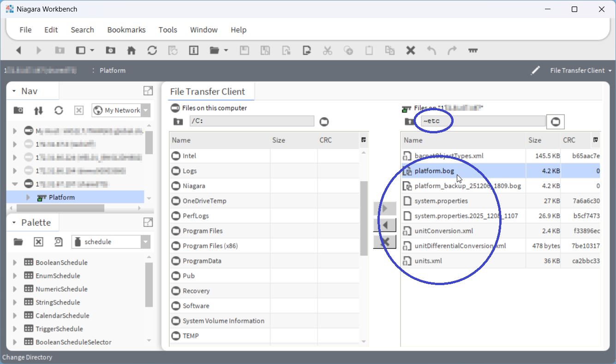Viewport: 616px width, 364px height.
Task: Open the Info icon in the toolbar
Action: [x=194, y=50]
